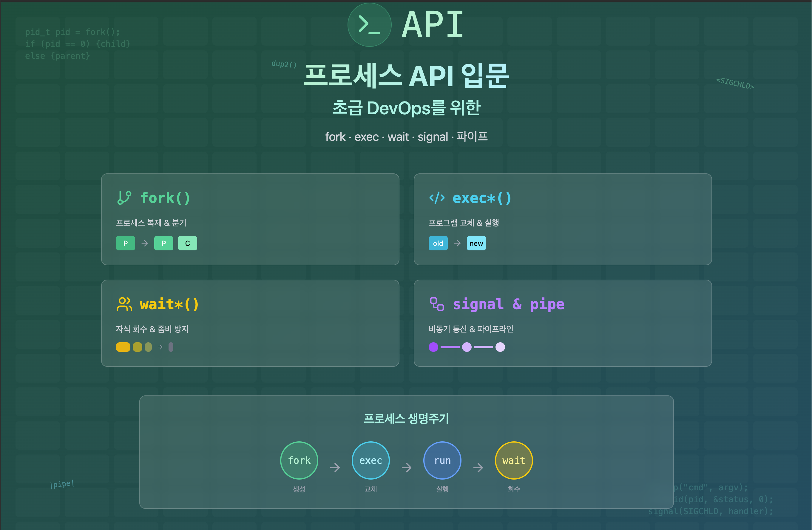Click the large yellow zombie pill
812x530 pixels.
point(123,347)
